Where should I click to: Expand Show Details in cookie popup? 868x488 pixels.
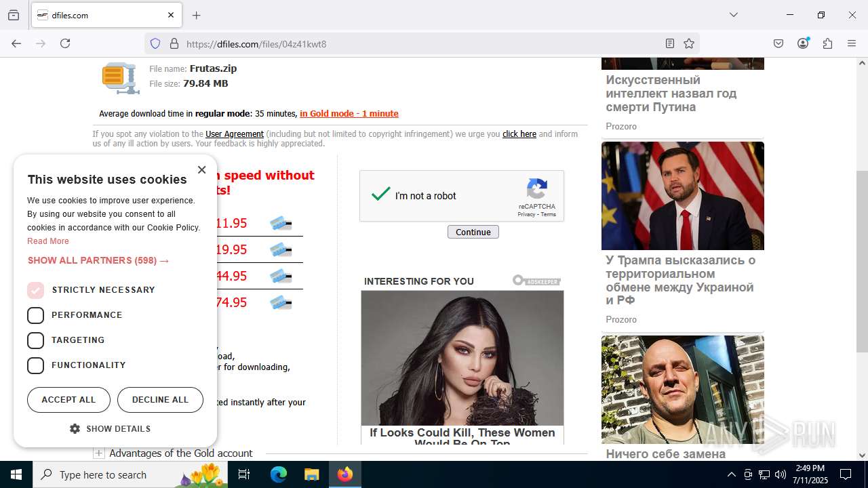tap(111, 429)
